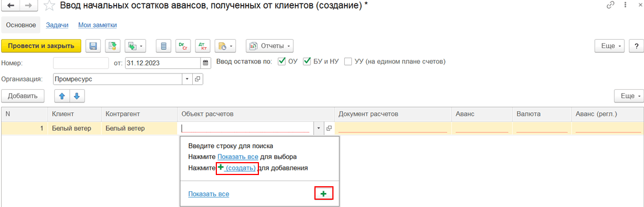Show the Dr/Cr postings icon
Image resolution: width=644 pixels, height=207 pixels.
pos(183,46)
